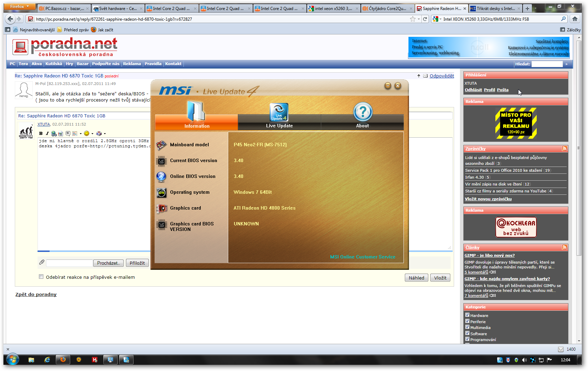Open a new browser tab

(527, 9)
